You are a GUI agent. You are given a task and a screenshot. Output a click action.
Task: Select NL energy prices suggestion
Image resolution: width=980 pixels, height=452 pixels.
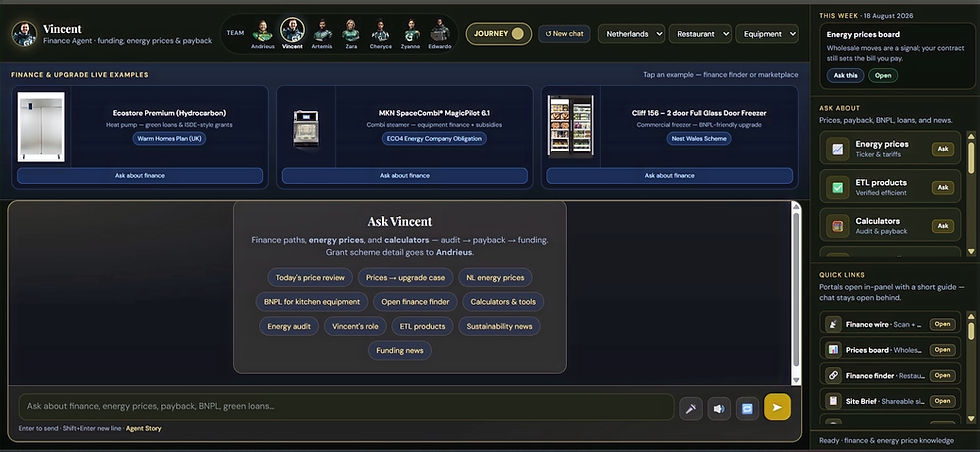(x=496, y=278)
